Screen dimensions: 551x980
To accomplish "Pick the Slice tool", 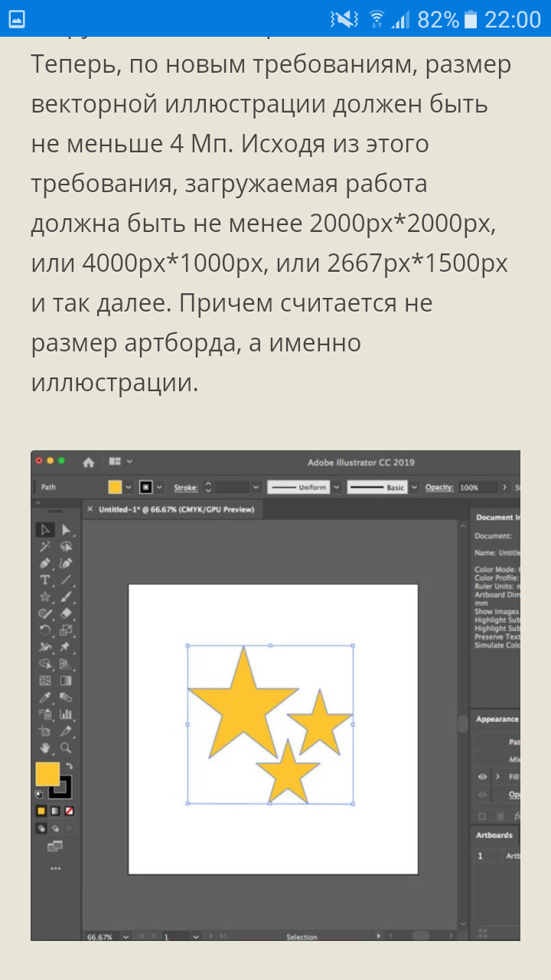I will tap(67, 730).
